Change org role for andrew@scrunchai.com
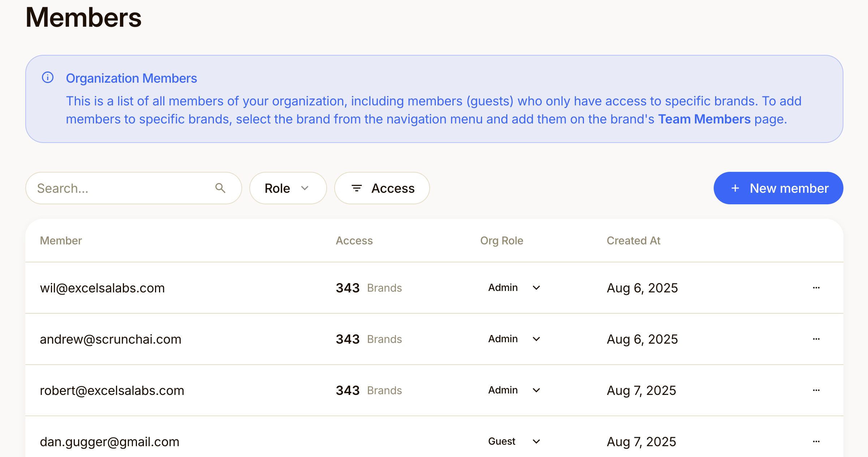 (514, 339)
